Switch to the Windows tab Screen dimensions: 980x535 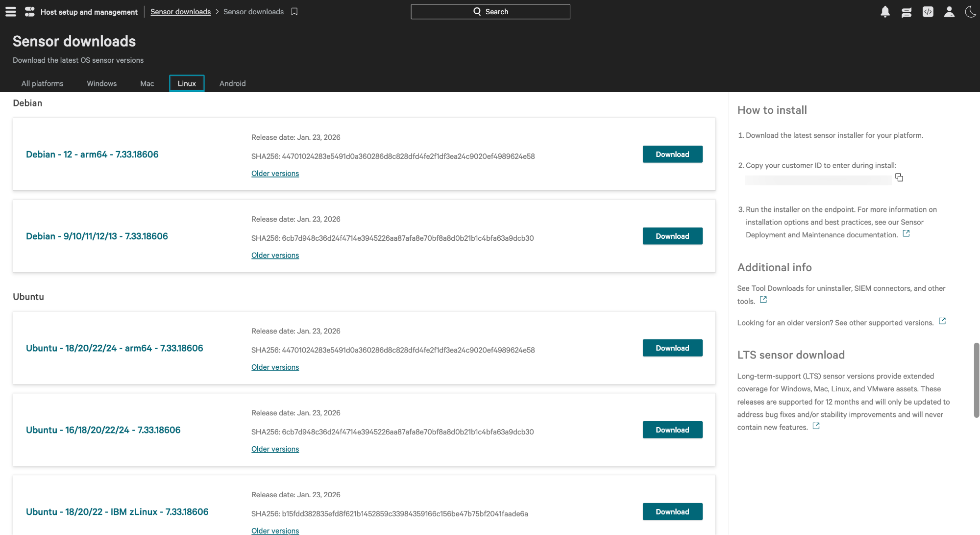[101, 83]
